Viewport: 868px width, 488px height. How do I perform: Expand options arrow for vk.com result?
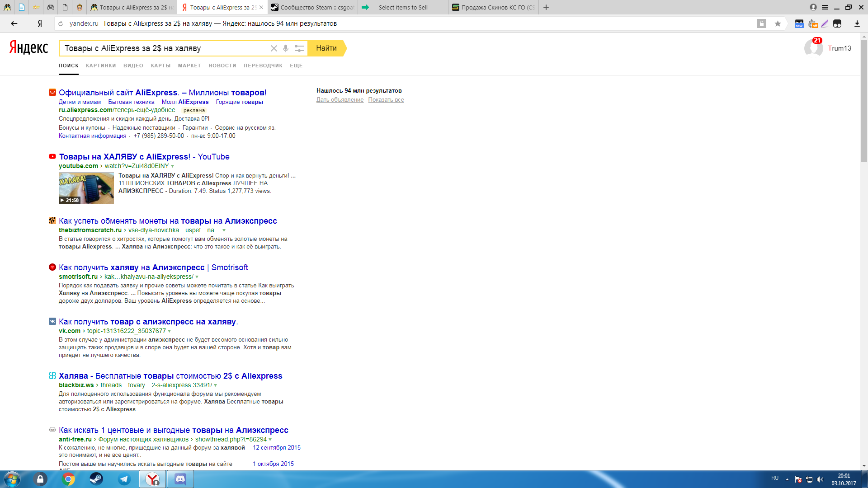pyautogui.click(x=169, y=331)
